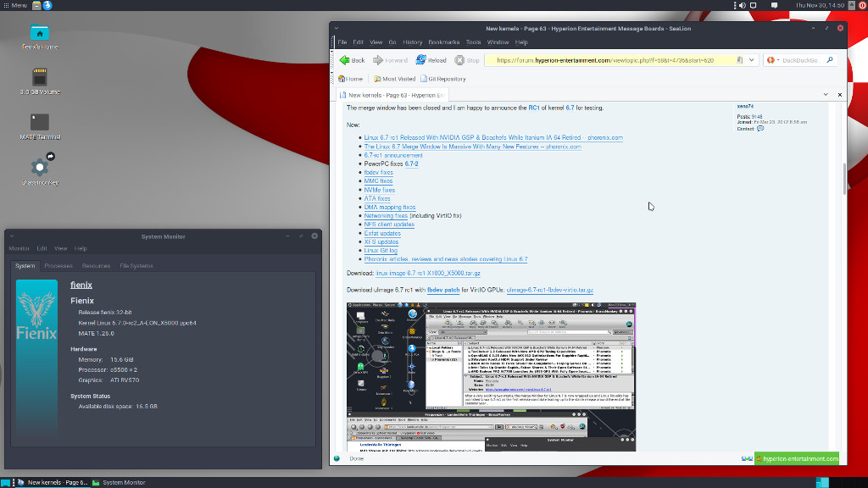Open the desktop screenshot thumbnail in the post
Screen dimensions: 868x488
[x=491, y=377]
